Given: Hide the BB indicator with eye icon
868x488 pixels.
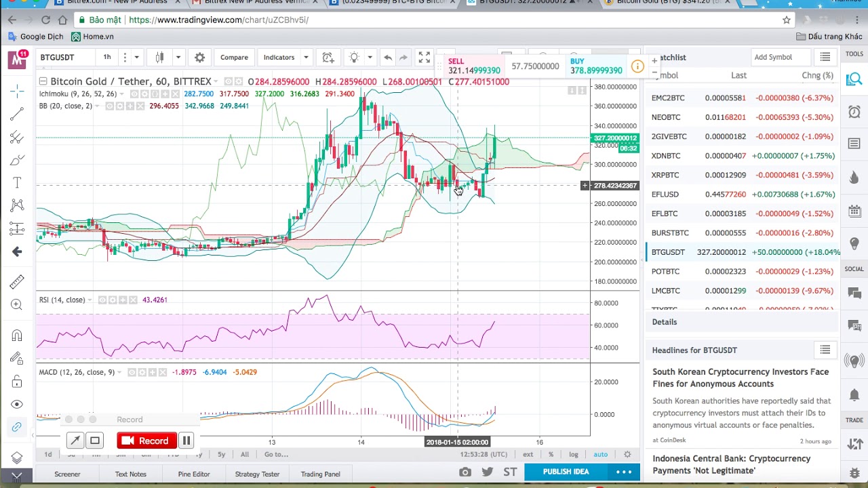Looking at the screenshot, I should [110, 106].
